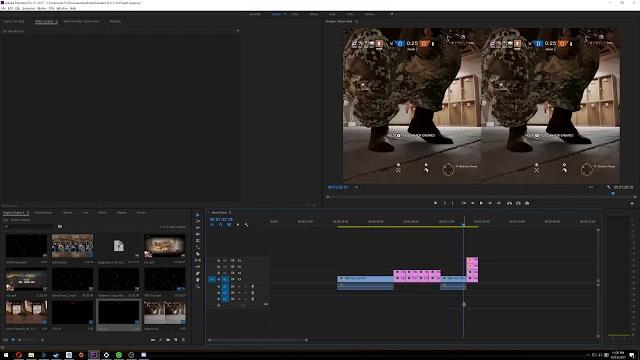Open the Program panel tab menu
Screen dimensions: 640x360
tap(356, 21)
